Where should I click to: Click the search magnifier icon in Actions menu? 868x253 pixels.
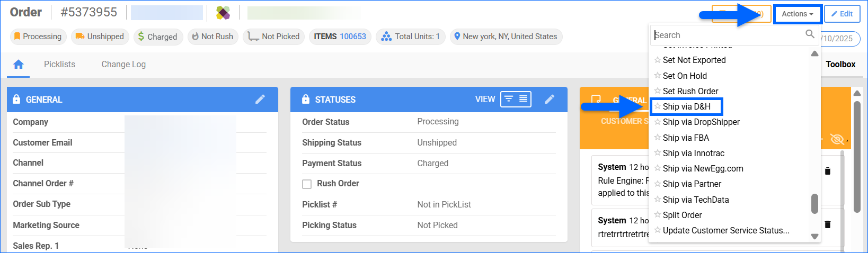pos(810,34)
